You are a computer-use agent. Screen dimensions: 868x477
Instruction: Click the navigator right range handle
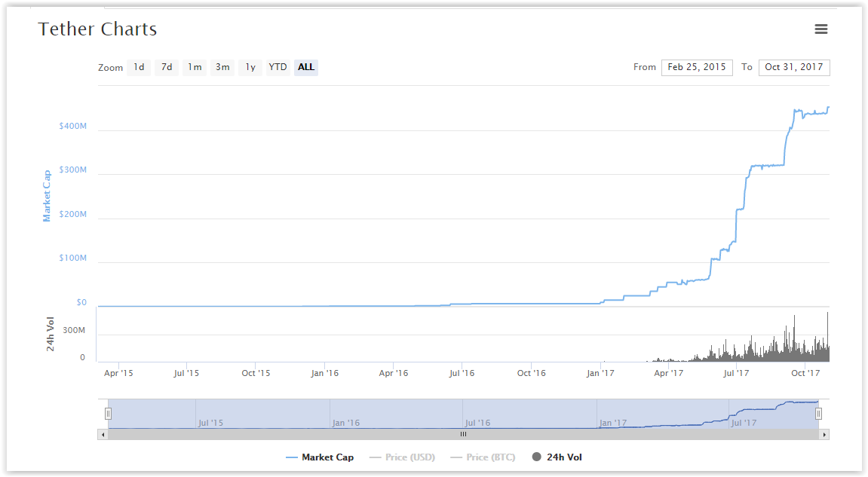pos(818,414)
